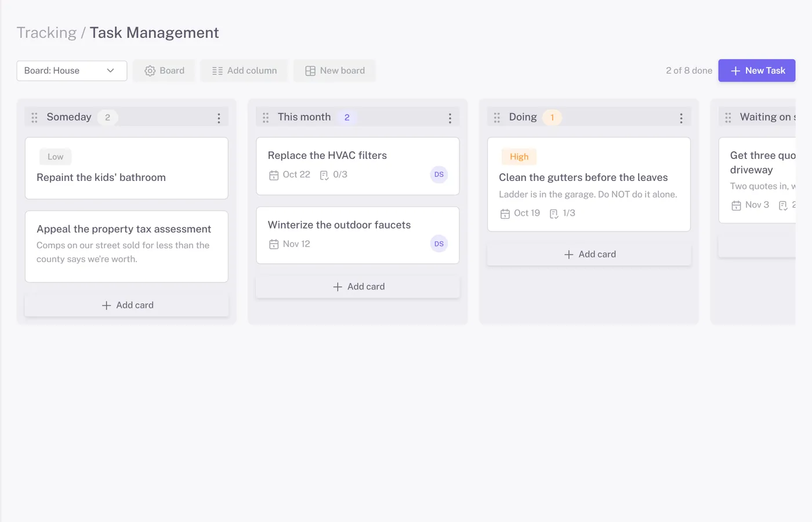Grab the Someday column drag handle
The image size is (812, 522).
coord(34,118)
